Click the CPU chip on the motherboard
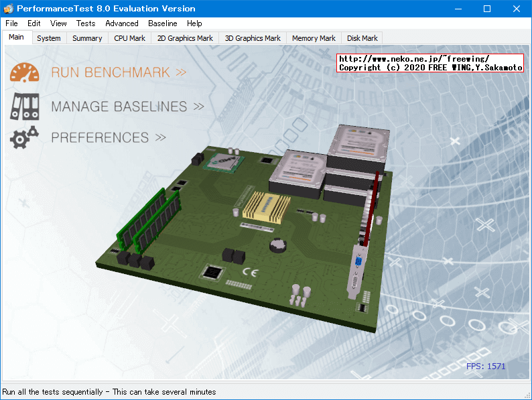Viewport: 532px width, 400px height. point(223,161)
